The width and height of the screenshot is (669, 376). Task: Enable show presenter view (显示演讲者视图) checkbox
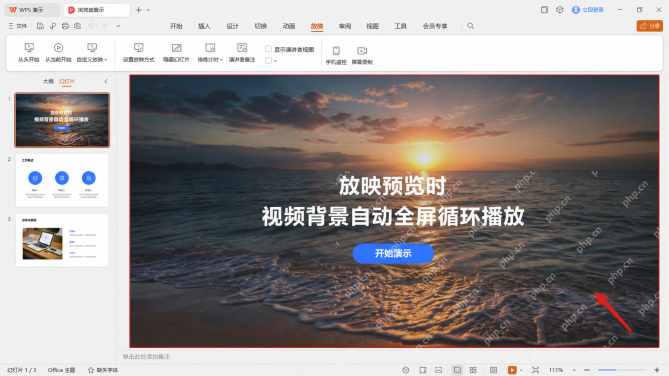[268, 49]
